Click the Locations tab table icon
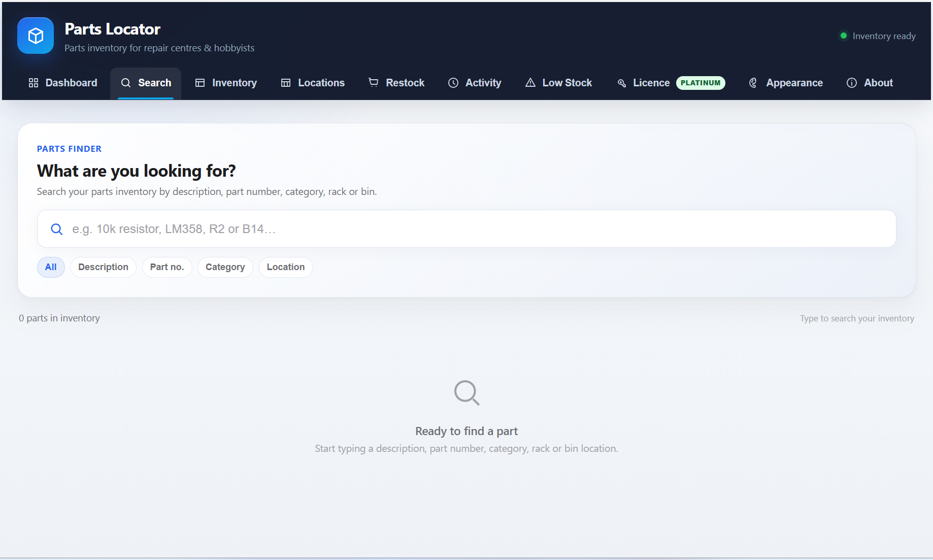 pos(286,83)
